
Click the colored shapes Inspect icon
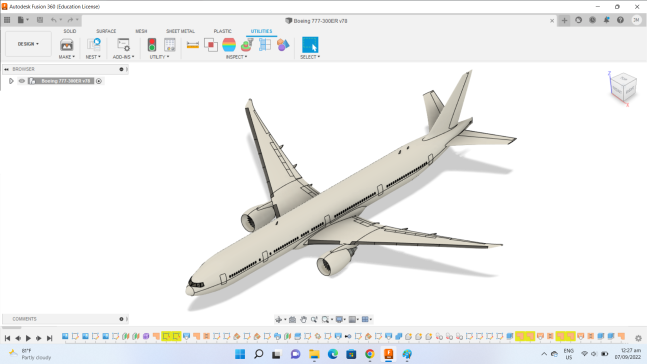[x=283, y=45]
